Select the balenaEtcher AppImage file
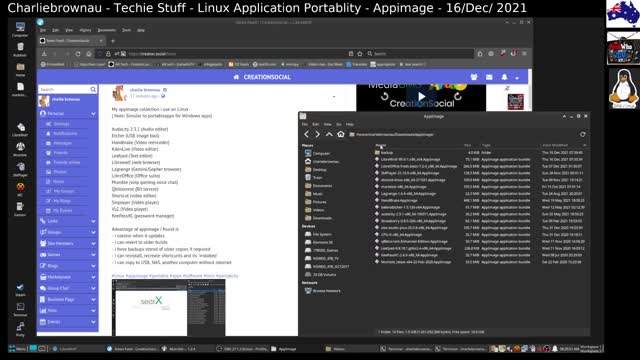The height and width of the screenshot is (360, 640). (x=480, y=207)
